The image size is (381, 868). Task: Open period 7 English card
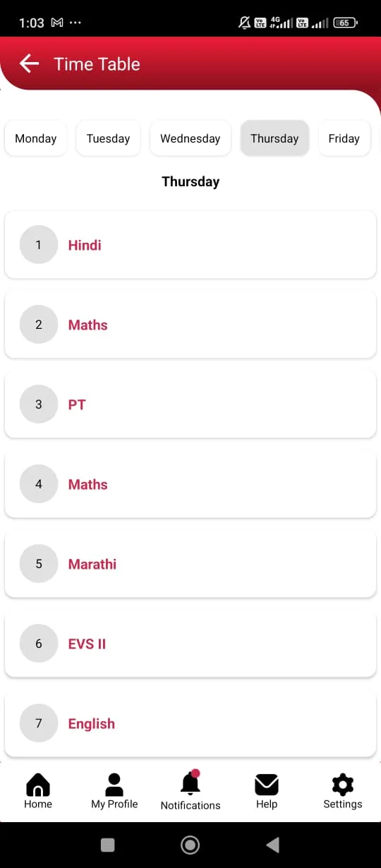[190, 723]
